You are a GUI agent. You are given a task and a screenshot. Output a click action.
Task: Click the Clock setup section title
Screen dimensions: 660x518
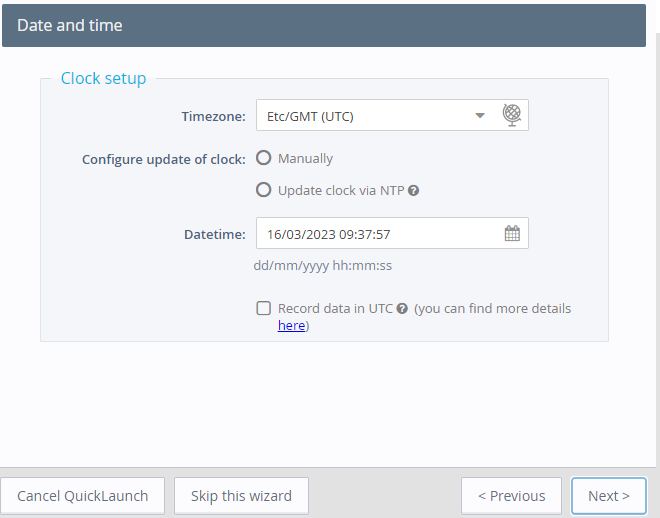click(x=103, y=78)
